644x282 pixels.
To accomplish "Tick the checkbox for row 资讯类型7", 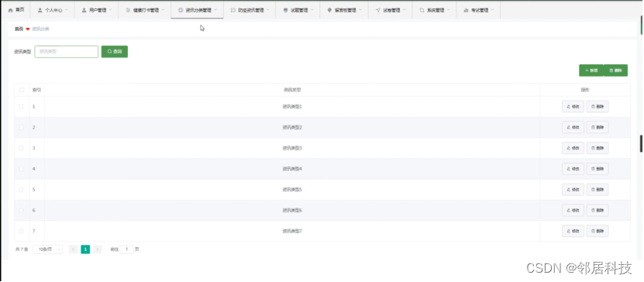I will (x=22, y=231).
